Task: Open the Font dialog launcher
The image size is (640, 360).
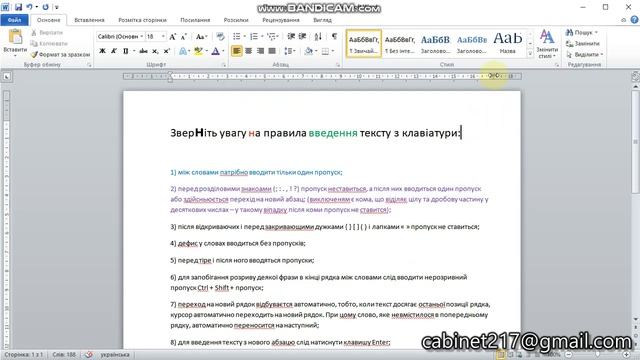Action: coord(224,65)
